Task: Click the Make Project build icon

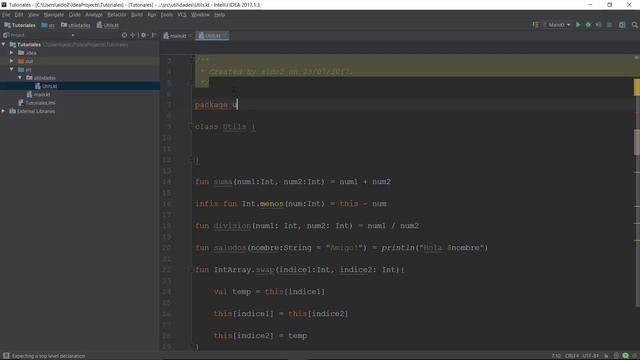Action: pyautogui.click(x=535, y=25)
